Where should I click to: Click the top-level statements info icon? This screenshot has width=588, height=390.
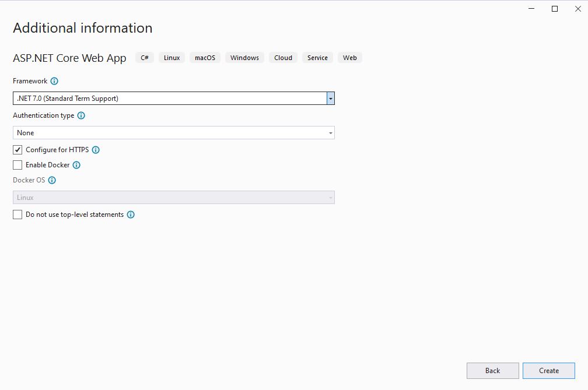click(131, 215)
